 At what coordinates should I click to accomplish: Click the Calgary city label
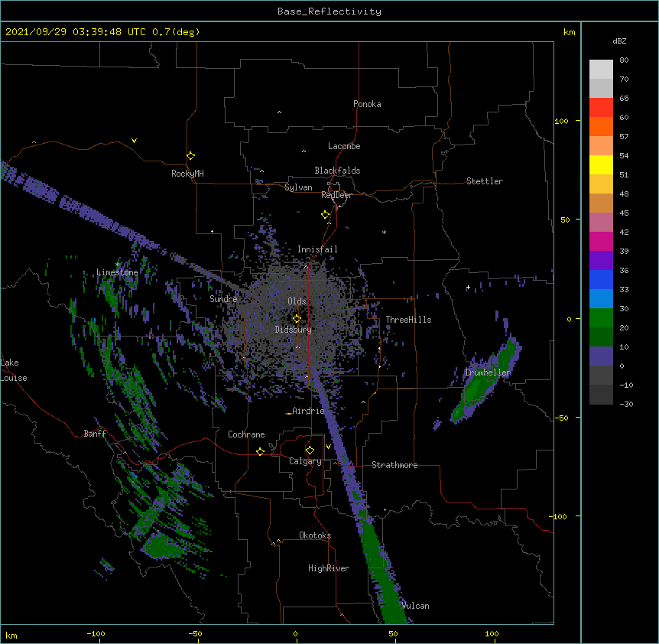[305, 461]
